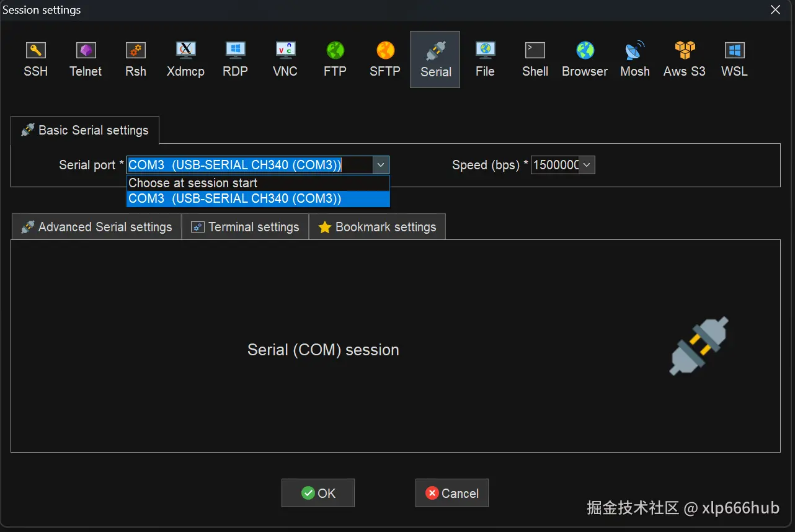Select the Aws S3 session type

685,60
